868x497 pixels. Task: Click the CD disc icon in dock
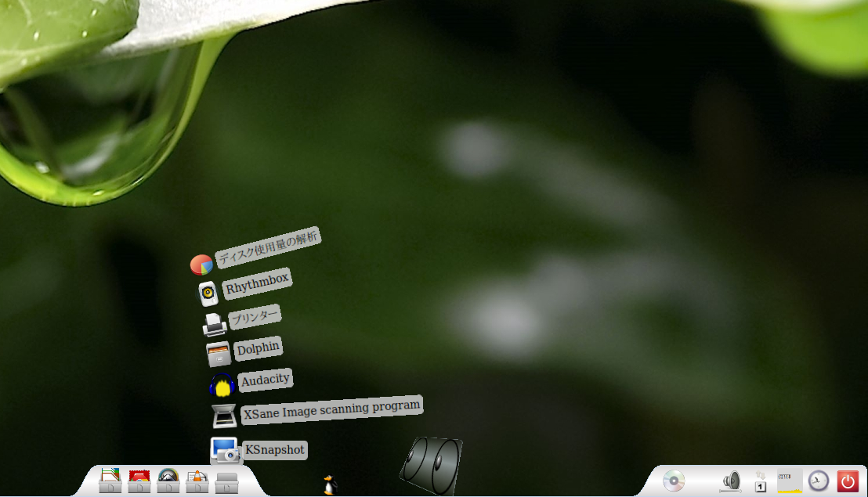pos(674,481)
